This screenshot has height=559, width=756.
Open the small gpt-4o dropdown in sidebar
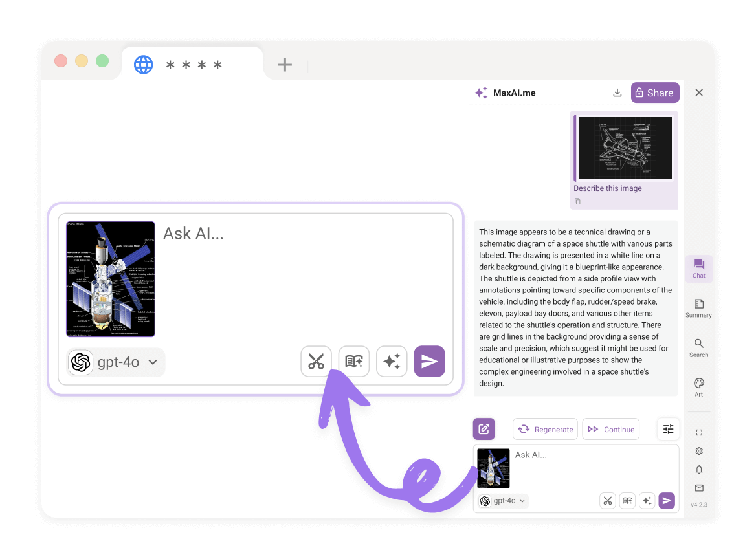click(504, 501)
